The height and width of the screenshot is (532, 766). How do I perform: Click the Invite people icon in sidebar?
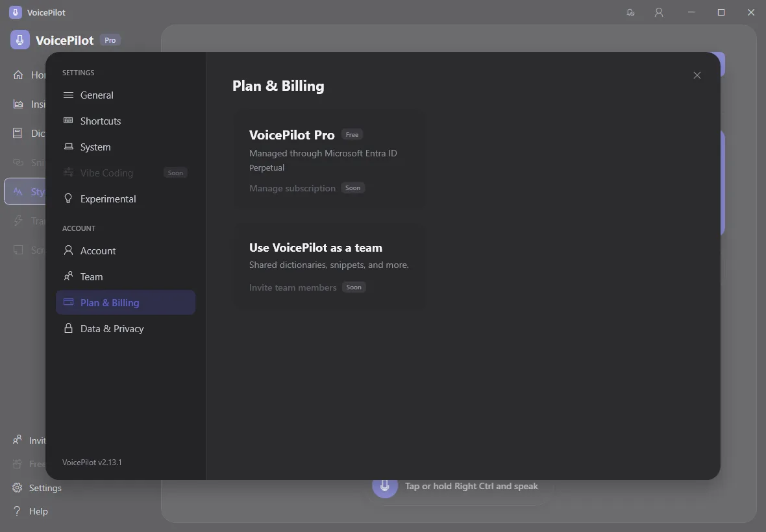coord(17,440)
